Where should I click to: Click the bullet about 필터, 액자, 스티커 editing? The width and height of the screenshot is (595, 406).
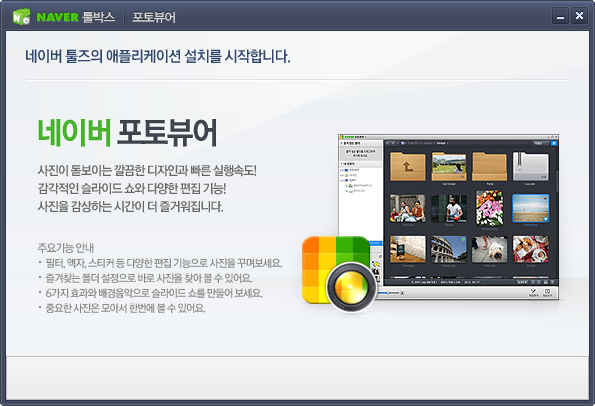(160, 263)
